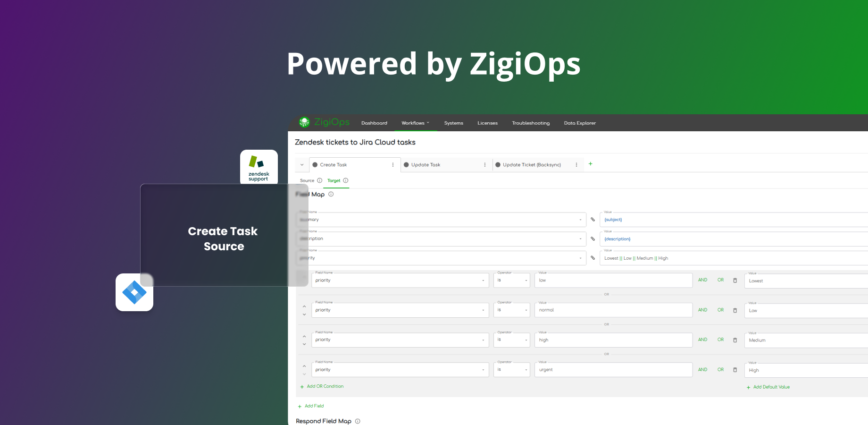Click the ZigiOps octopus logo
The height and width of the screenshot is (425, 868).
(304, 122)
